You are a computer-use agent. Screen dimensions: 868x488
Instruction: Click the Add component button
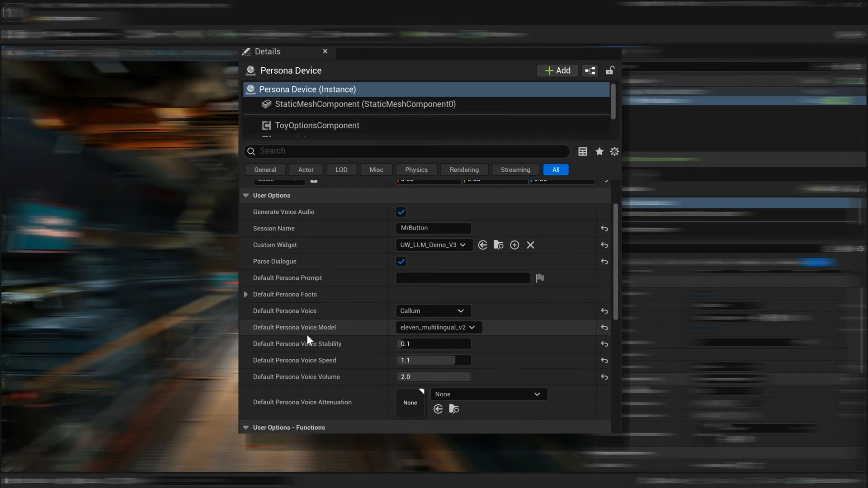[557, 70]
